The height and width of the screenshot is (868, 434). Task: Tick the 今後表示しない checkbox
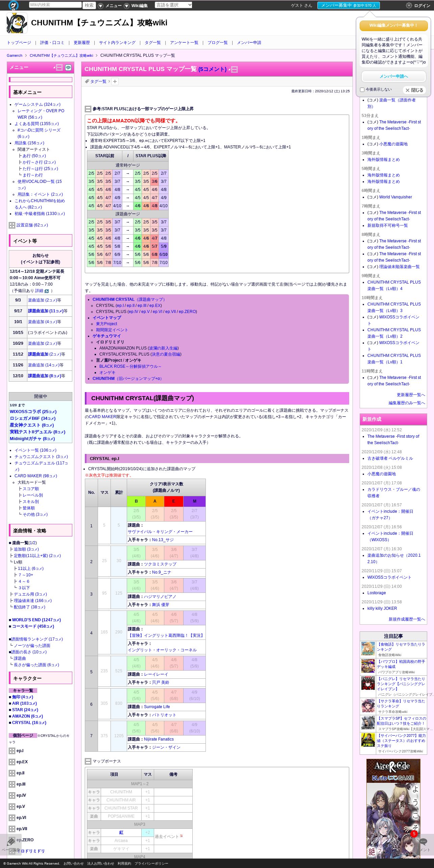pos(362,90)
